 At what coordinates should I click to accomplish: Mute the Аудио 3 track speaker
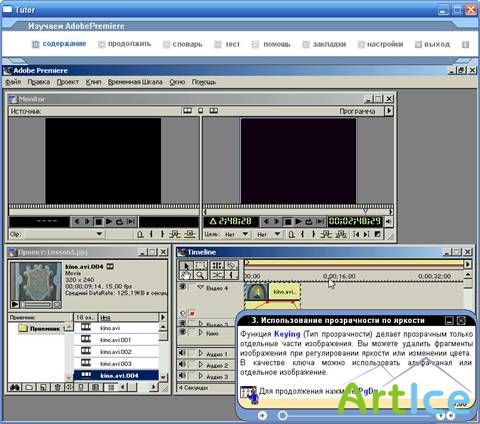(182, 376)
